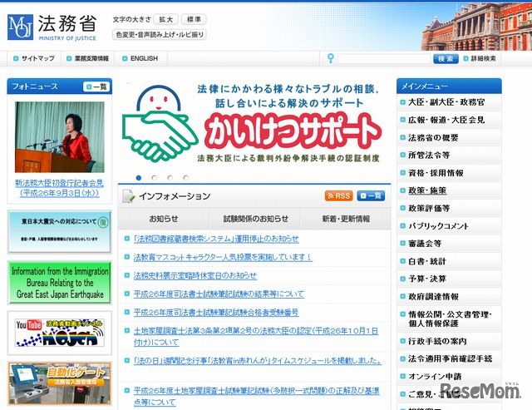Open 法務図書館蔵書検索システム運用停止 notice

[216, 239]
